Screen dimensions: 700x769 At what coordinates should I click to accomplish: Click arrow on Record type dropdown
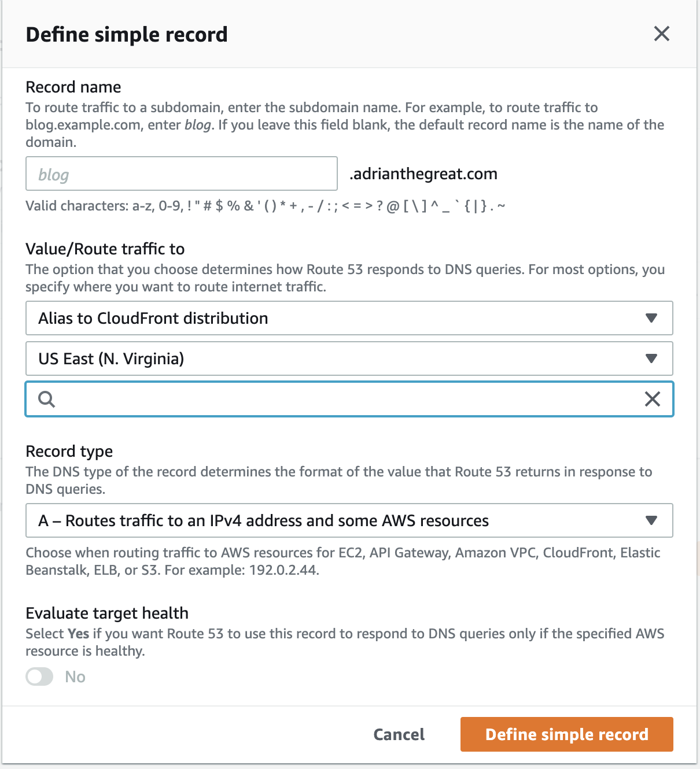click(651, 520)
